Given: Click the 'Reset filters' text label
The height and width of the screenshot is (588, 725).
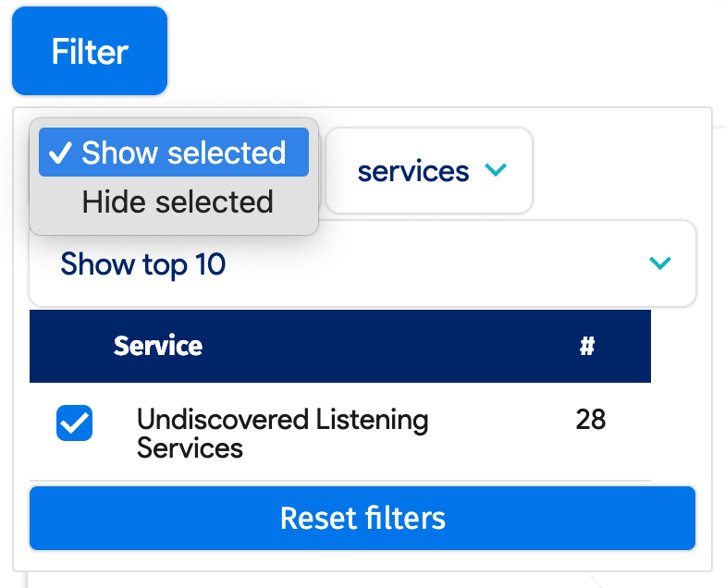Looking at the screenshot, I should coord(362,519).
